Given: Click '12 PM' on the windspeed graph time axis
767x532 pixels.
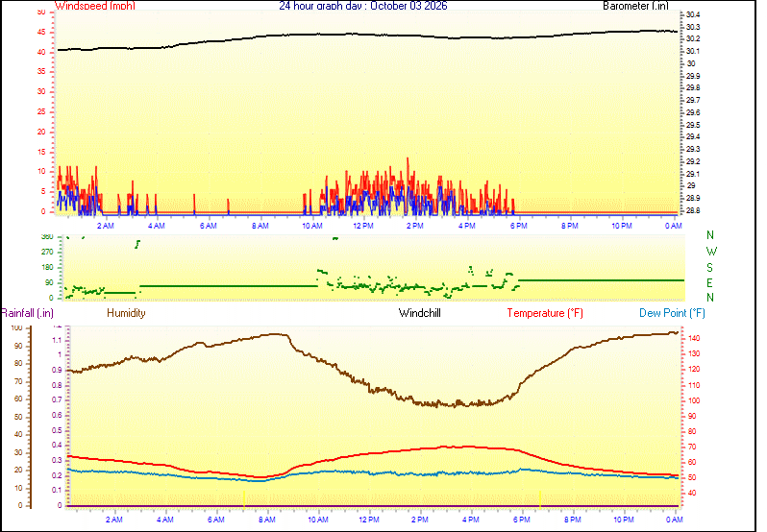Looking at the screenshot, I should click(363, 226).
